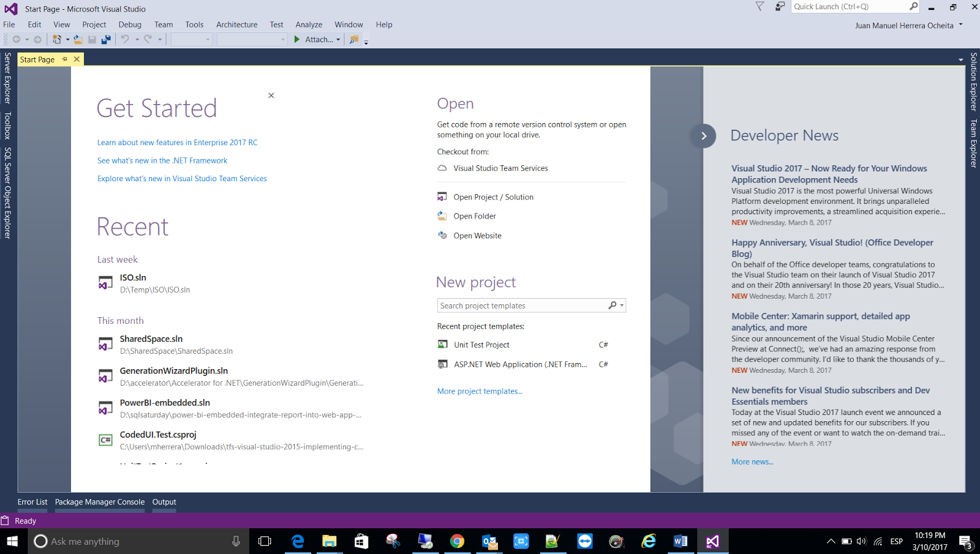
Task: Click the Open Folder icon
Action: 443,215
